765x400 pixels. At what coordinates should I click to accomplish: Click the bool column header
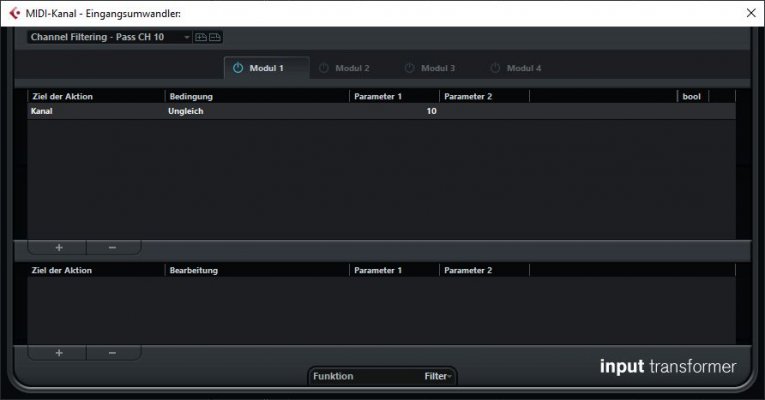[x=692, y=97]
